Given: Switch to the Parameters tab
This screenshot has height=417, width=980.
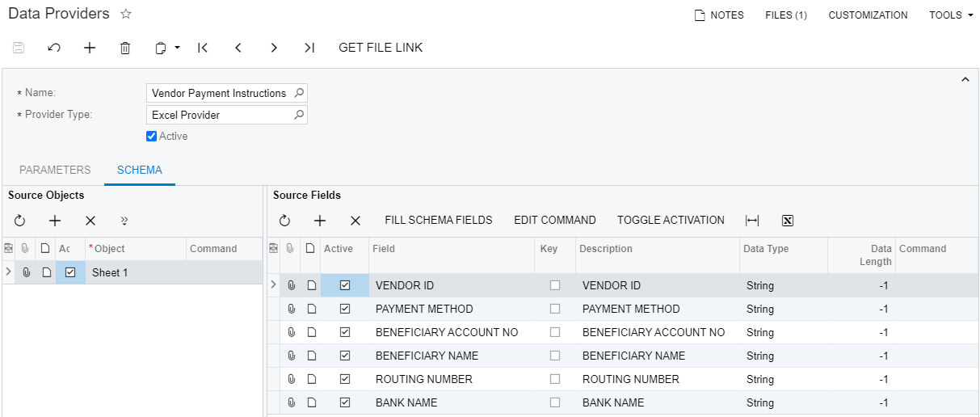Looking at the screenshot, I should (55, 170).
